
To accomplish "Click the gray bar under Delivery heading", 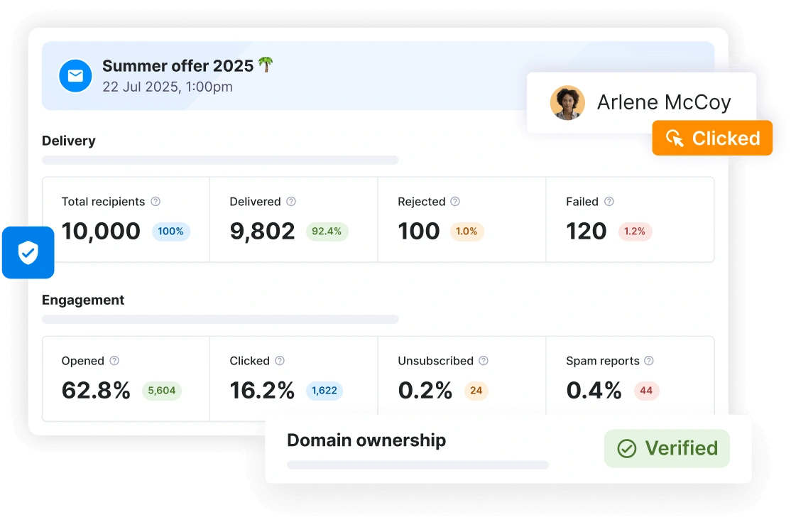I will pyautogui.click(x=220, y=161).
